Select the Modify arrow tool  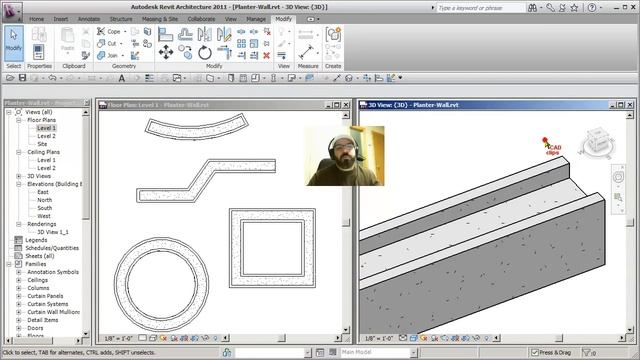[14, 42]
